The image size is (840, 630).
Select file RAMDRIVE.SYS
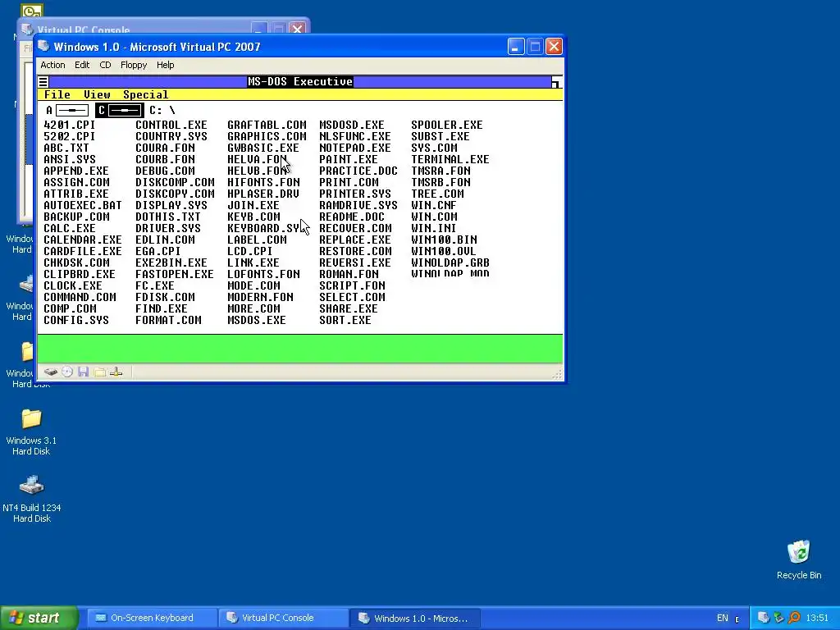point(358,206)
